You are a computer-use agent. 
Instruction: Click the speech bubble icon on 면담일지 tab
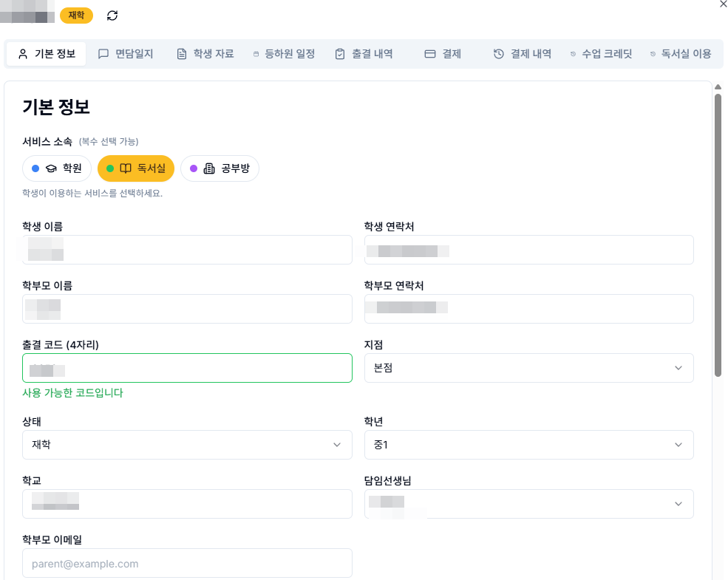[101, 53]
